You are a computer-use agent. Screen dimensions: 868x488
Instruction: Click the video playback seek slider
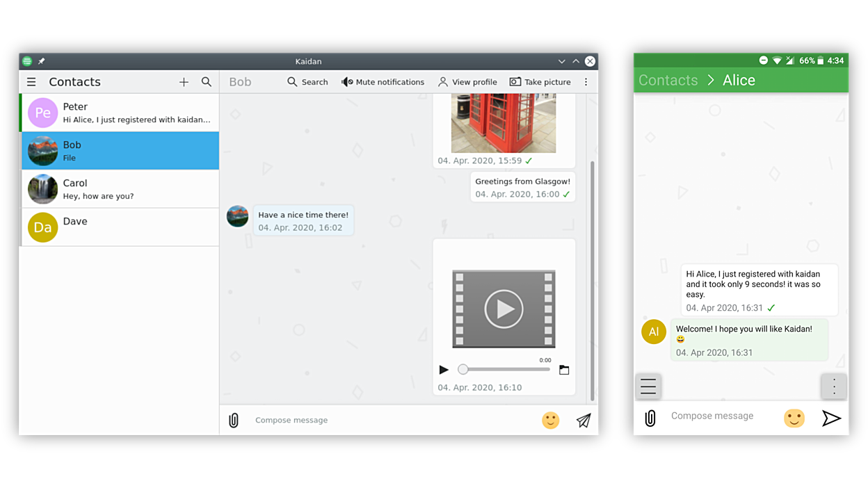click(504, 370)
